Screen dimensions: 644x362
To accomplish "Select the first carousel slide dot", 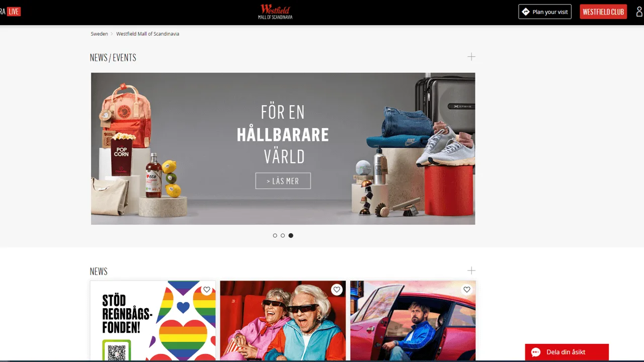I will click(x=275, y=235).
